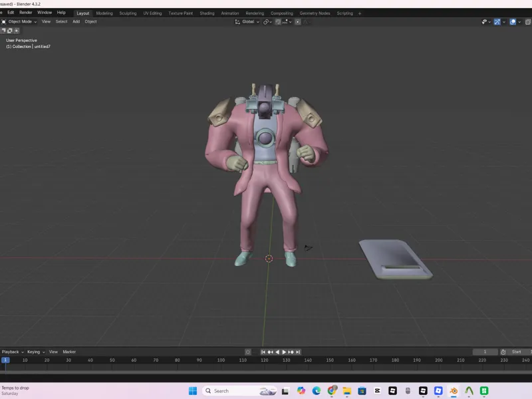Toggle the preview range clock icon

503,352
